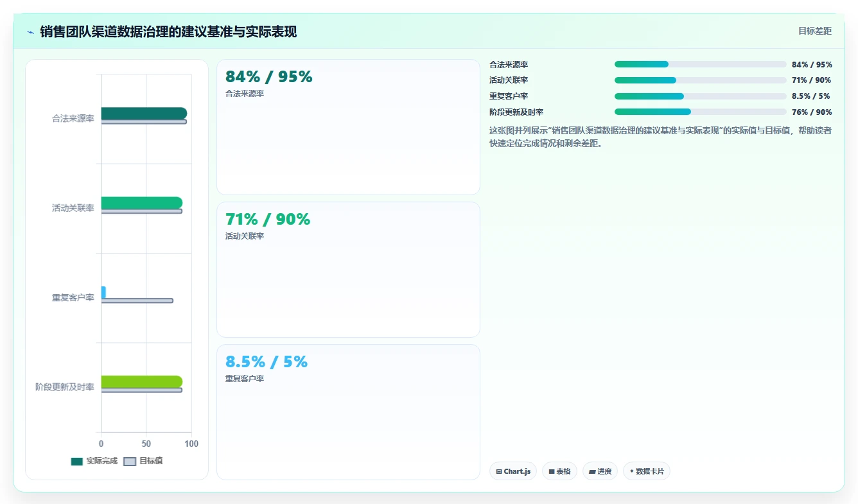Select the 表格 tag
This screenshot has height=504, width=858.
[560, 471]
